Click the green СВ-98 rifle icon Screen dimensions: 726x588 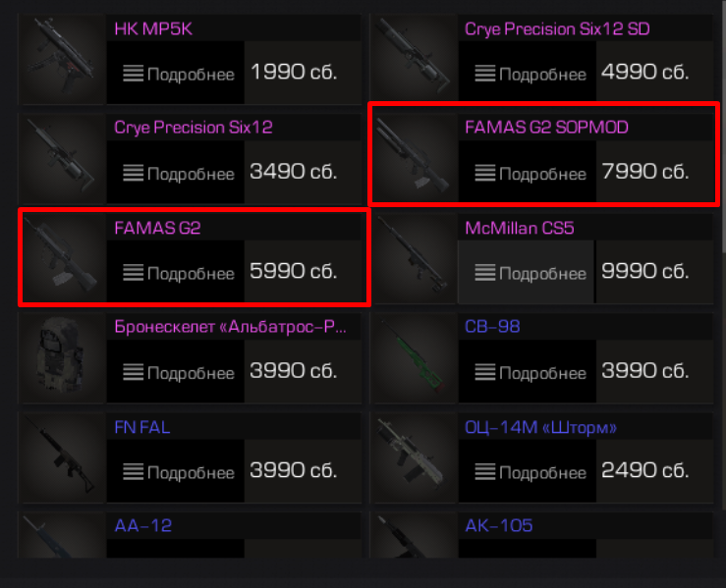click(x=415, y=357)
